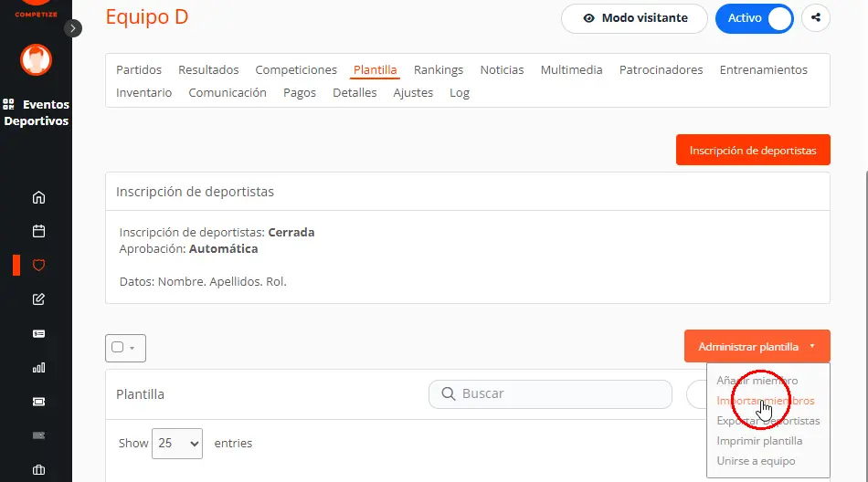Open the Administrar plantilla dropdown
Screen dimensions: 868x482
pyautogui.click(x=757, y=346)
